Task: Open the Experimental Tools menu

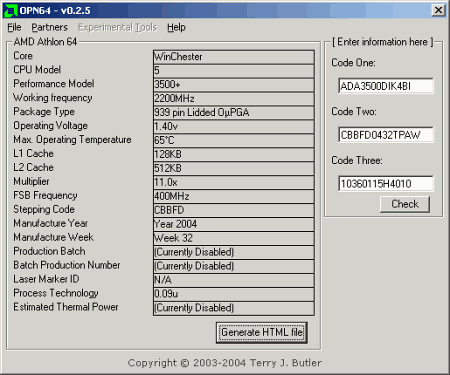Action: click(x=117, y=27)
